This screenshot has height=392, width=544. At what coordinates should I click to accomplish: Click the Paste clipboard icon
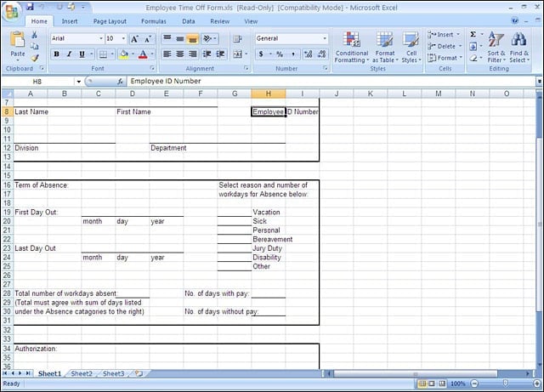pyautogui.click(x=17, y=40)
